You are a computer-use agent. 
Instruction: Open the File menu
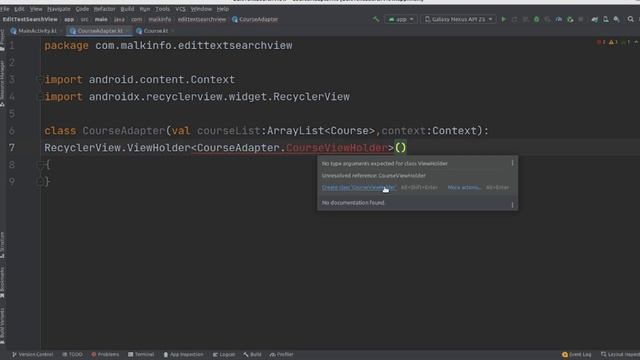point(5,9)
